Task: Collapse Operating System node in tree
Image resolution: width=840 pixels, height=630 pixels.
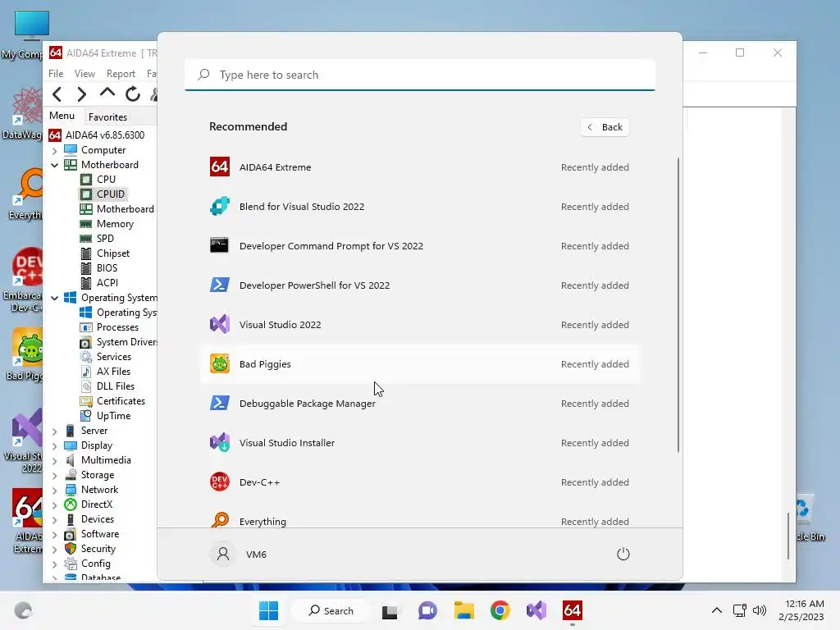Action: point(55,298)
